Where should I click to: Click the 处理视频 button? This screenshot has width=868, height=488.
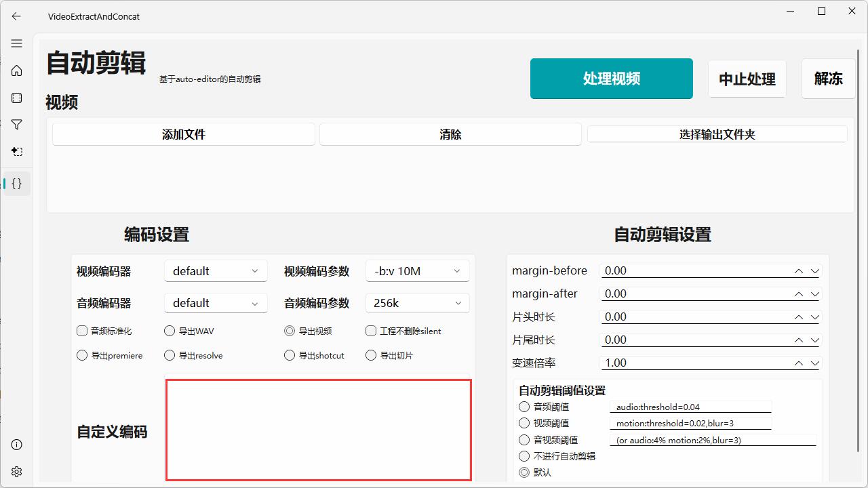[612, 79]
